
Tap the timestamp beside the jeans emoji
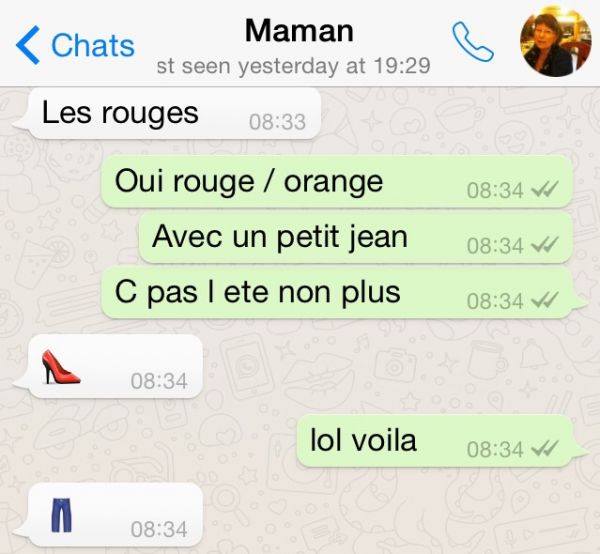coord(159,530)
